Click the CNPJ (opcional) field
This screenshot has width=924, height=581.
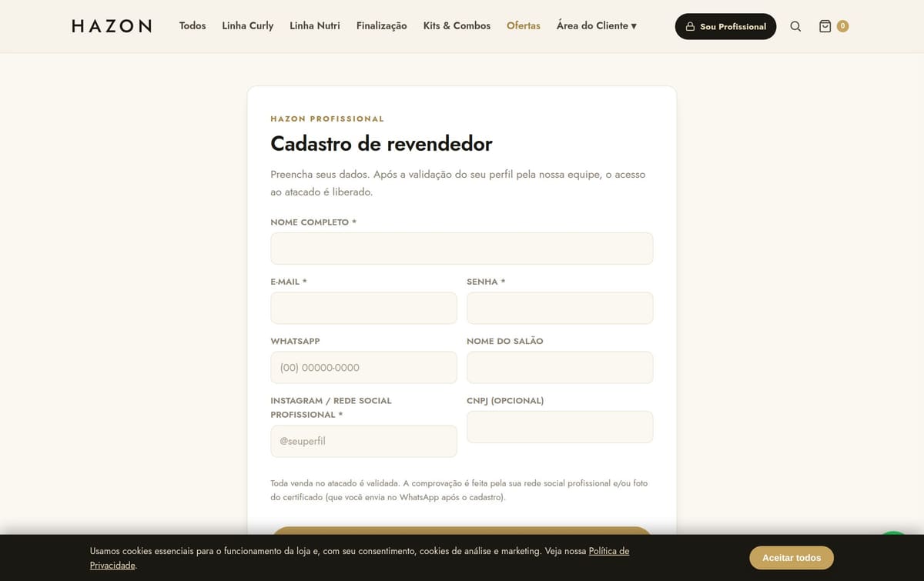(560, 427)
